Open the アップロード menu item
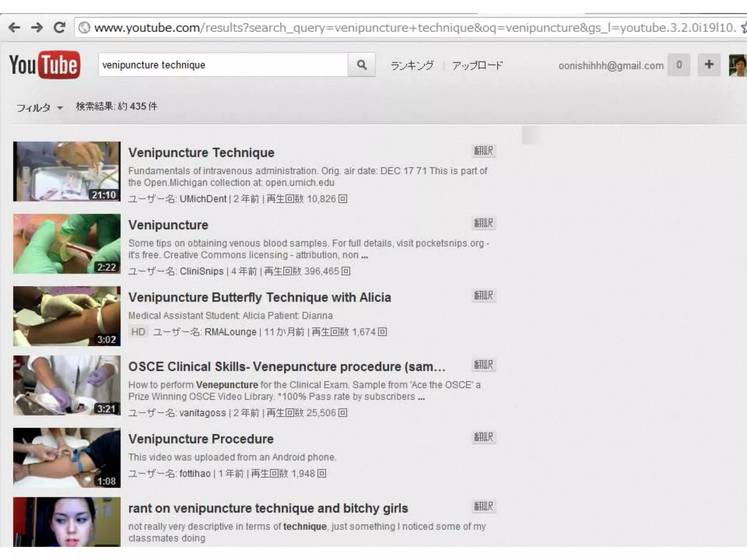747x560 pixels. pyautogui.click(x=477, y=66)
